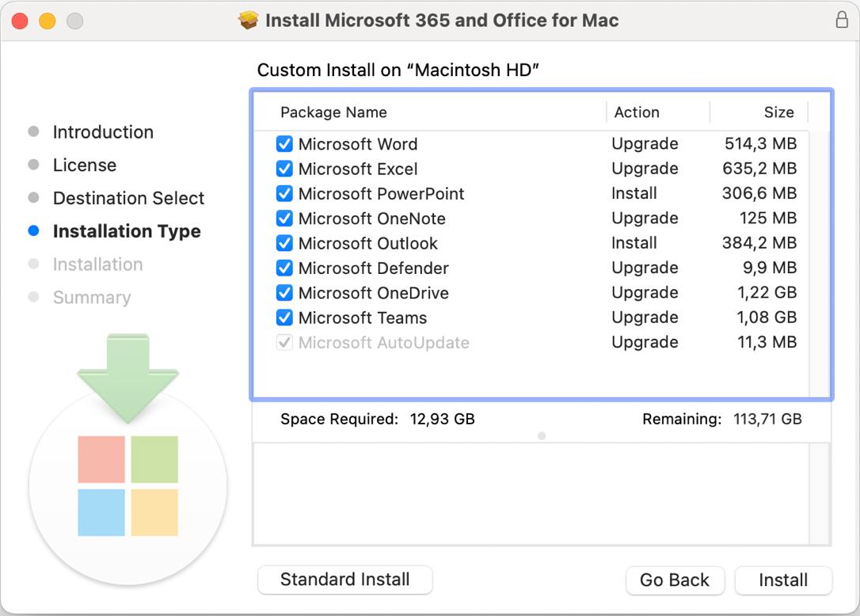860x616 pixels.
Task: Uncheck the Microsoft Excel checkbox
Action: pyautogui.click(x=284, y=169)
